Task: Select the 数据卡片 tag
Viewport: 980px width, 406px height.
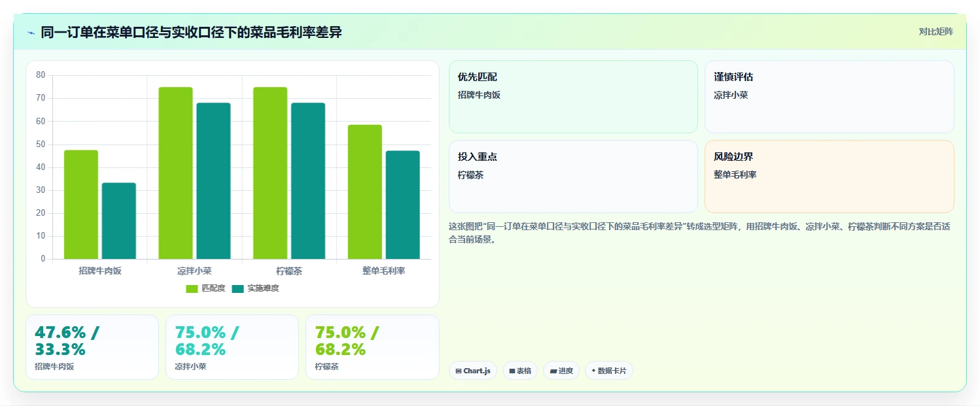Action: [x=609, y=371]
